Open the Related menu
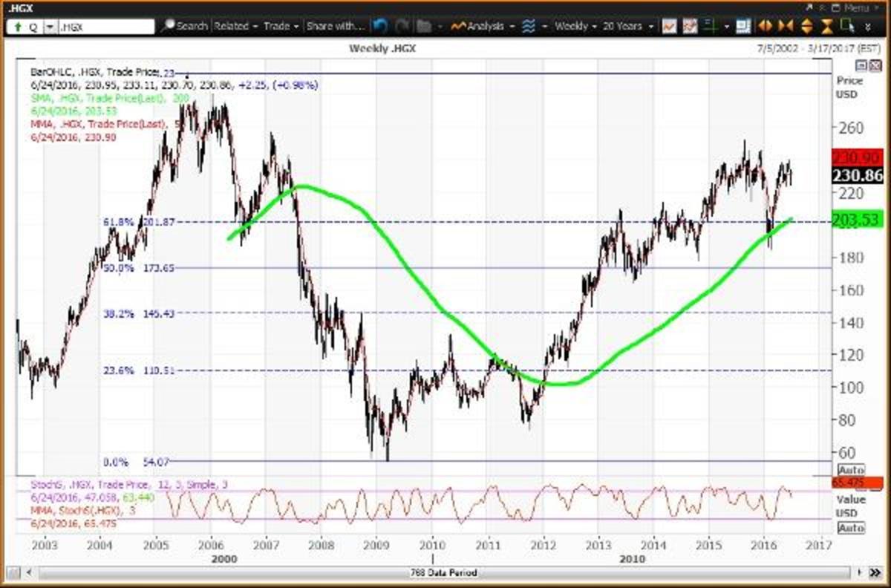891x588 pixels. tap(235, 26)
